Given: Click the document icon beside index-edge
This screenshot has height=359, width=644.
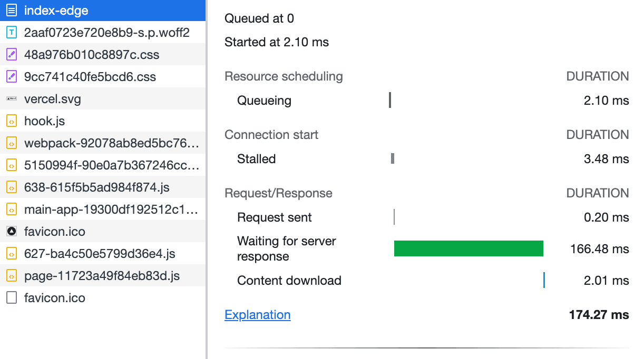Looking at the screenshot, I should [x=11, y=11].
